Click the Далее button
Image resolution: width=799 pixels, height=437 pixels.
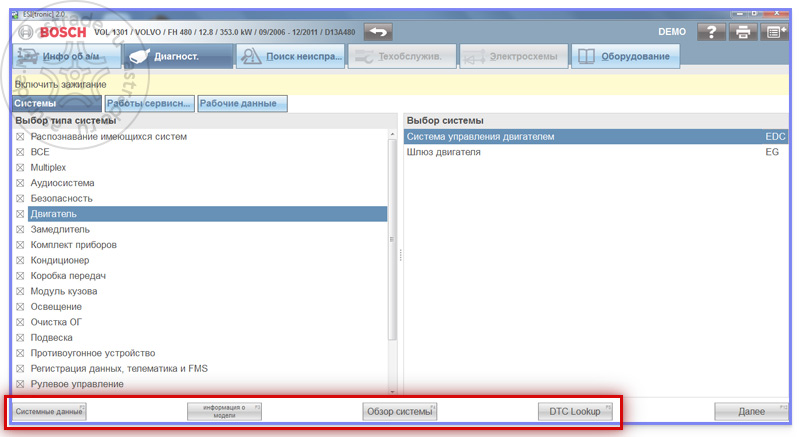751,411
